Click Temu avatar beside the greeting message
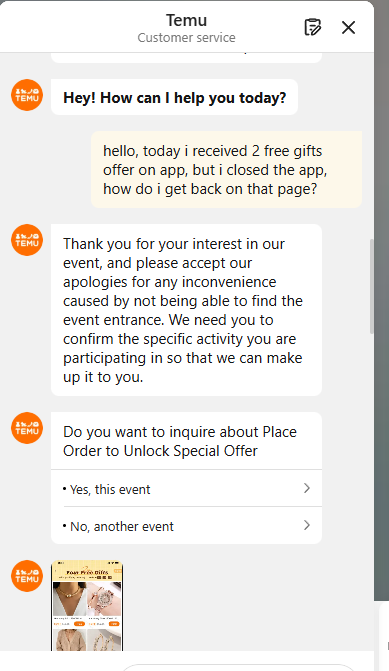 (x=27, y=95)
